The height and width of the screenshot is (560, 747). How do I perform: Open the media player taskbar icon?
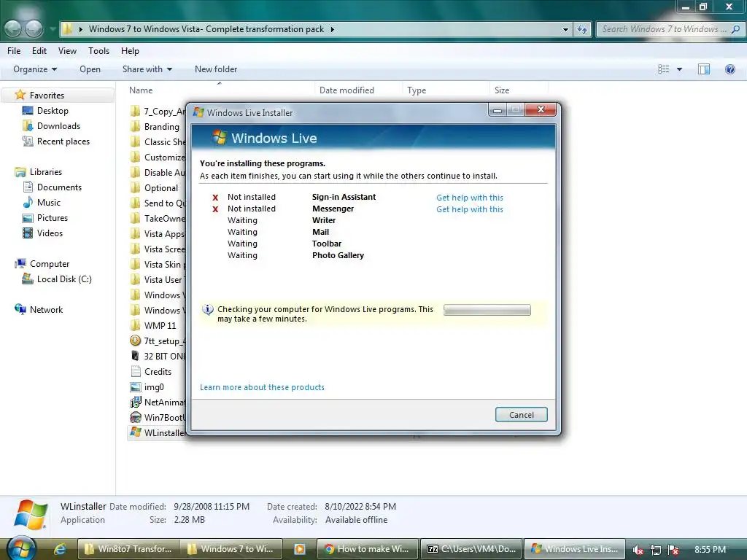click(x=300, y=549)
